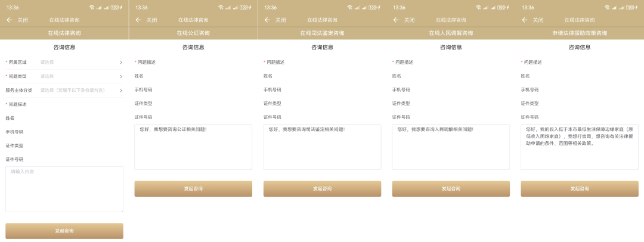Click 发起咨询 below the empty 请输入内容 box
Image resolution: width=644 pixels, height=242 pixels.
tap(64, 231)
